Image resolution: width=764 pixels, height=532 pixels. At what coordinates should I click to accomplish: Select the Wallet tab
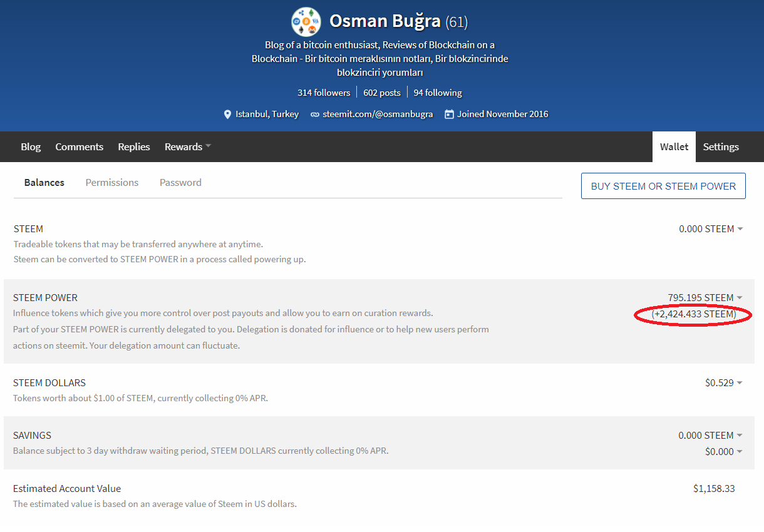click(x=674, y=146)
